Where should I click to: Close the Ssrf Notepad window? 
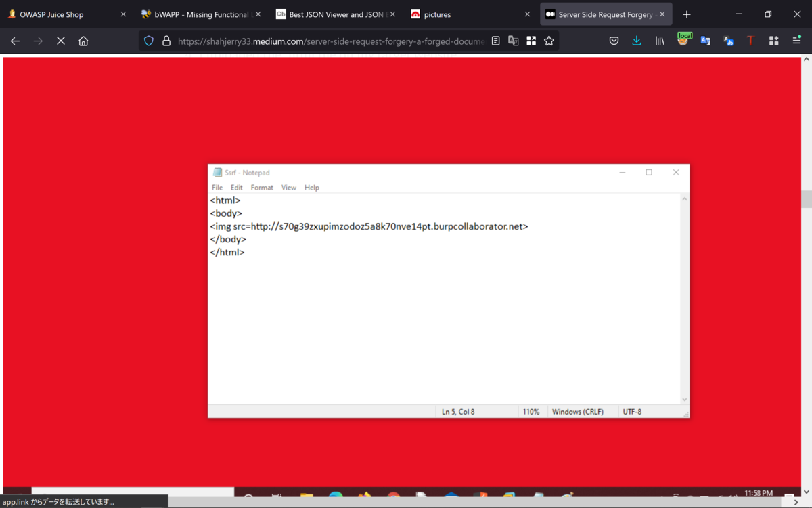point(676,173)
